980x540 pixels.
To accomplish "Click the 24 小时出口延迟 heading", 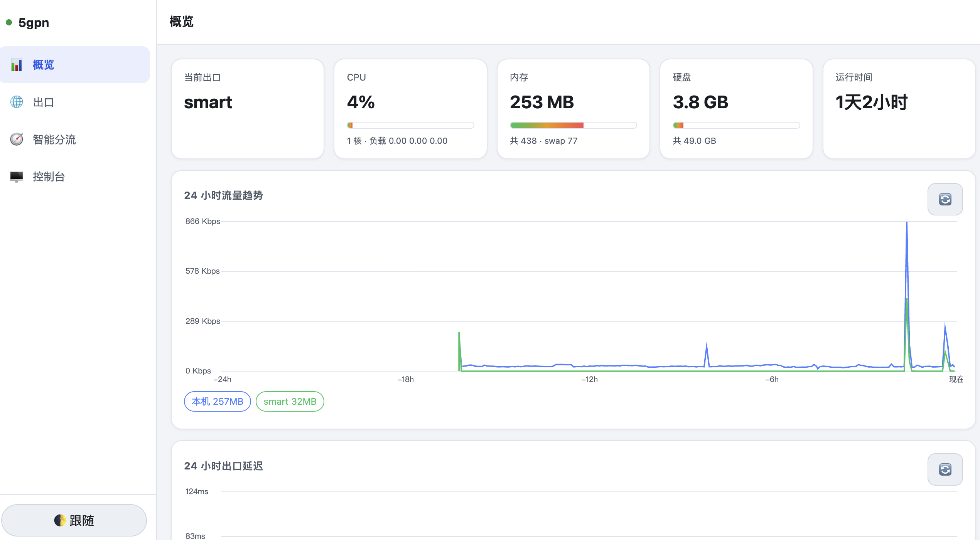I will 223,466.
